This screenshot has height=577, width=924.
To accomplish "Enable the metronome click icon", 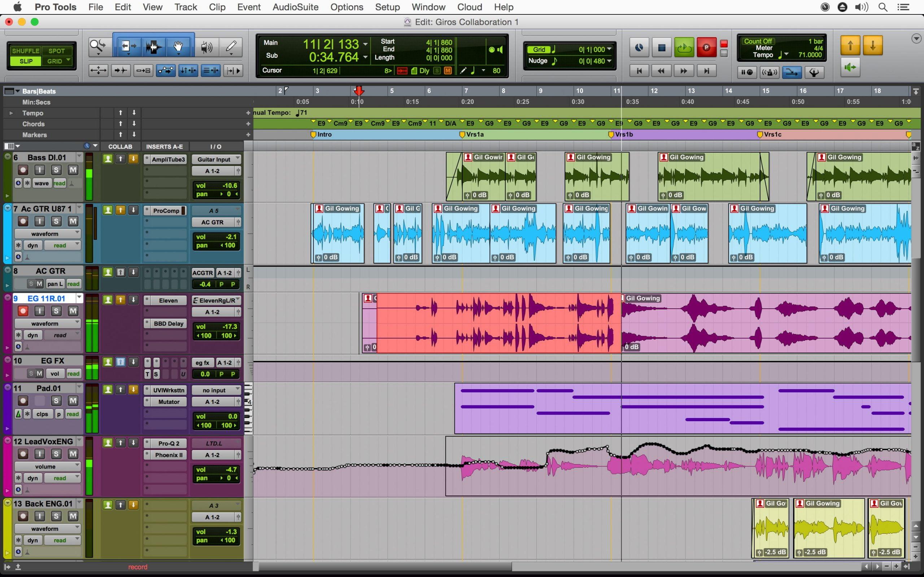I will [770, 72].
